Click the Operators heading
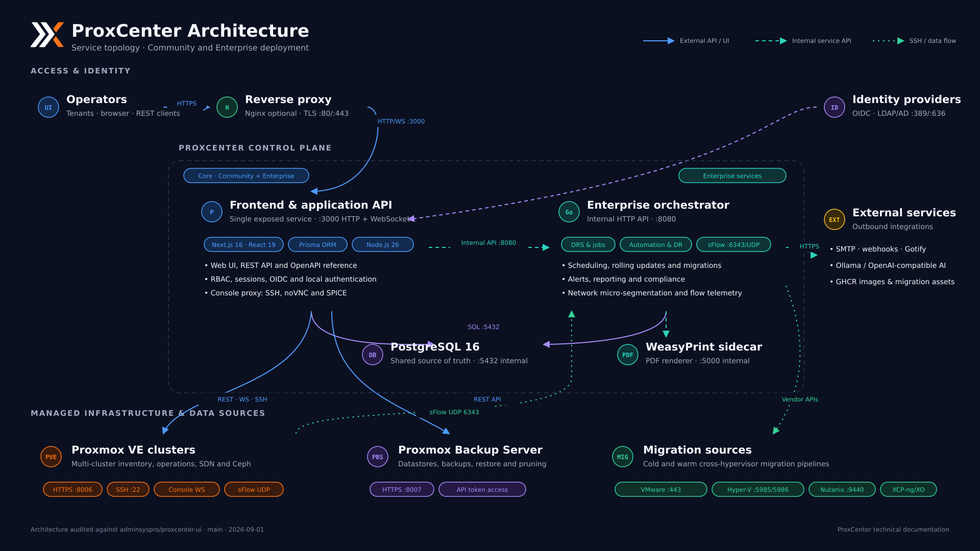The image size is (980, 551). (96, 99)
